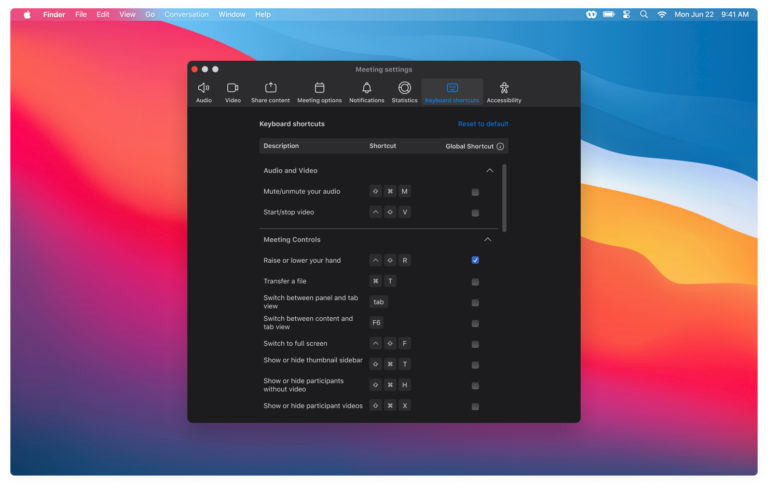This screenshot has width=768, height=488.
Task: Edit the Switch to full screen shortcut keys
Action: click(390, 343)
